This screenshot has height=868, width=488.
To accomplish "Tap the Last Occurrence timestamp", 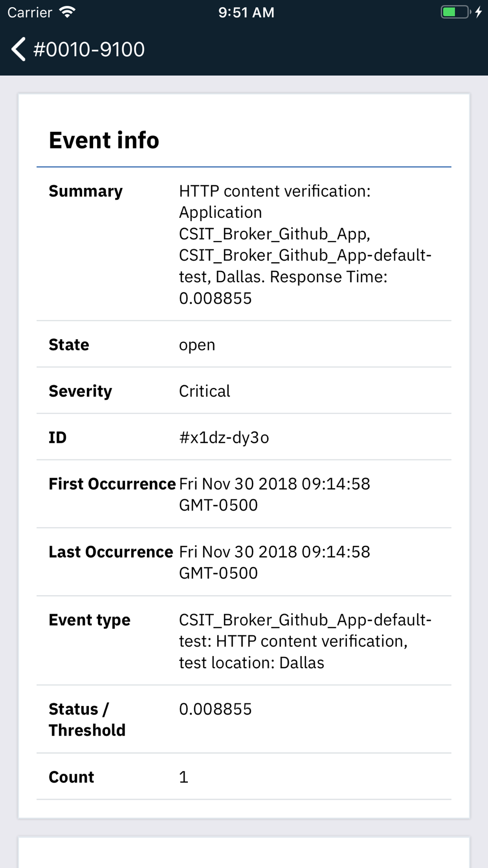I will (274, 562).
